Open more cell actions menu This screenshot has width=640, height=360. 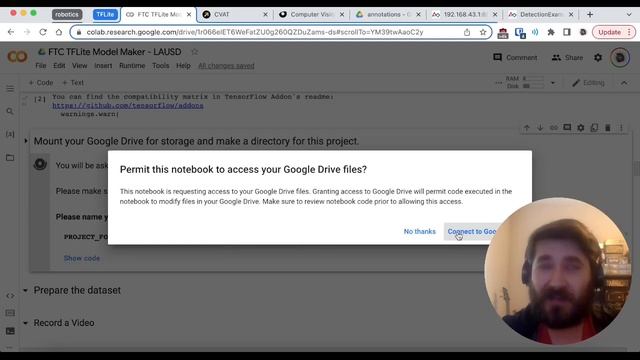[621, 128]
